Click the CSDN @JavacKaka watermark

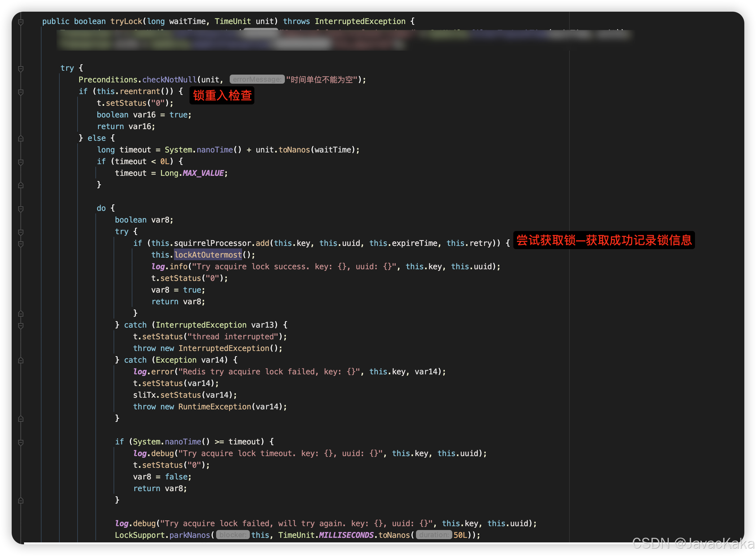[693, 543]
